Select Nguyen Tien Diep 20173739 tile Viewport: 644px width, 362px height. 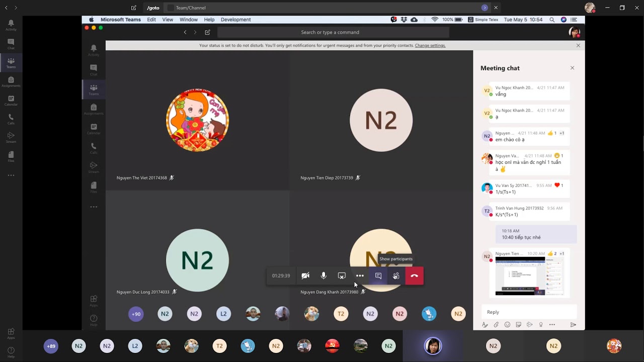tap(381, 120)
